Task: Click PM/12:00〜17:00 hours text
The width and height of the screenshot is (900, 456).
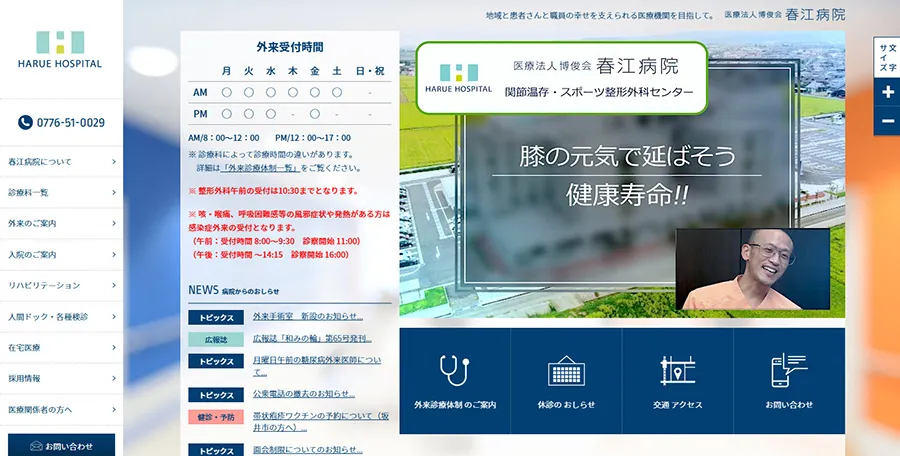Action: (x=313, y=138)
